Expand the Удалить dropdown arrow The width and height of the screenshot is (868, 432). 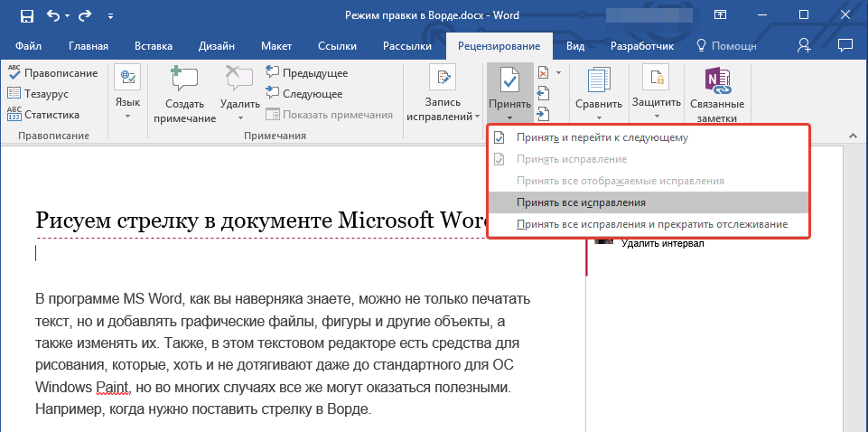tap(240, 117)
